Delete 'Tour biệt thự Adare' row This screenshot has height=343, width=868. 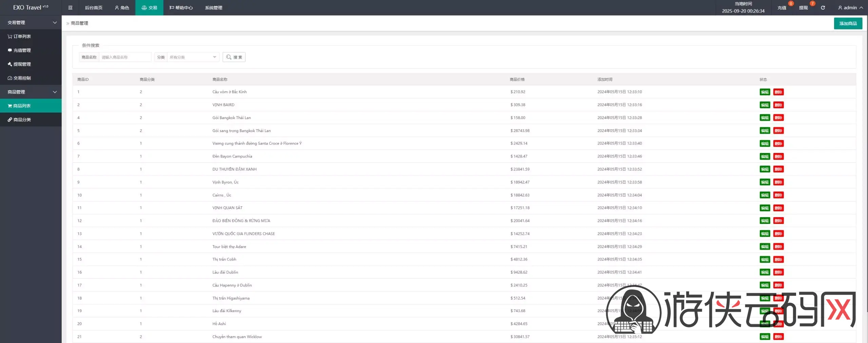[x=778, y=247]
